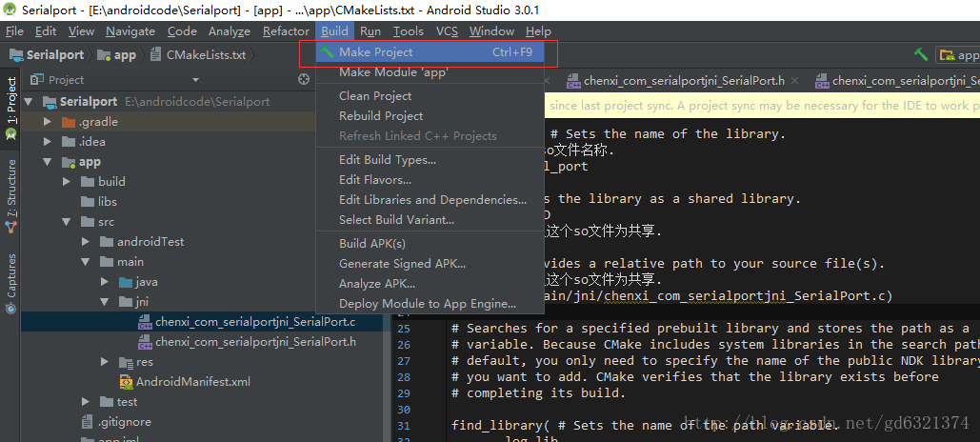Expand the .idea folder arrow

pyautogui.click(x=48, y=141)
